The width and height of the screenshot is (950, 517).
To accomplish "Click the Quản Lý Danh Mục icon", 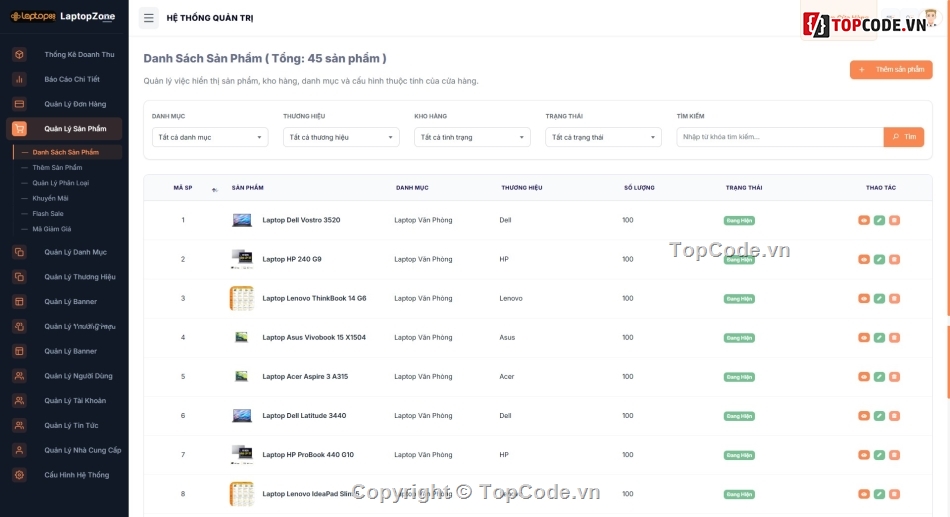I will (19, 252).
